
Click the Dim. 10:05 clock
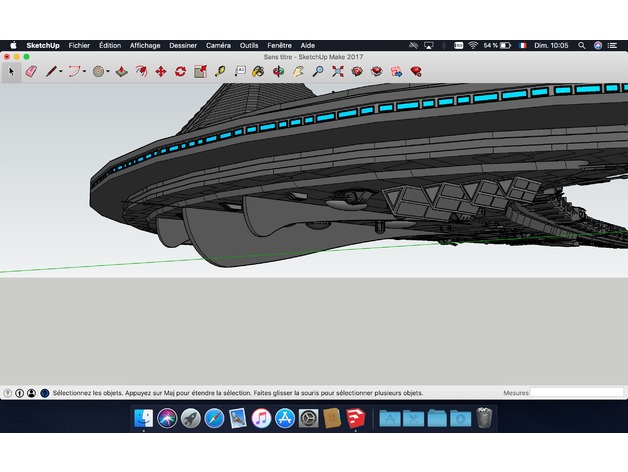tap(551, 45)
